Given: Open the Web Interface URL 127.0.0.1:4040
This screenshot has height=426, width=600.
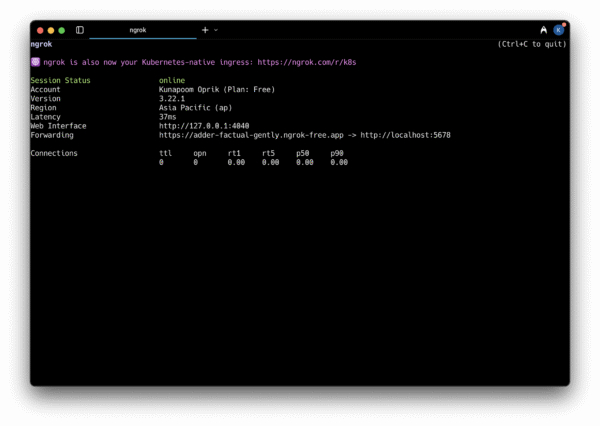Looking at the screenshot, I should click(204, 126).
